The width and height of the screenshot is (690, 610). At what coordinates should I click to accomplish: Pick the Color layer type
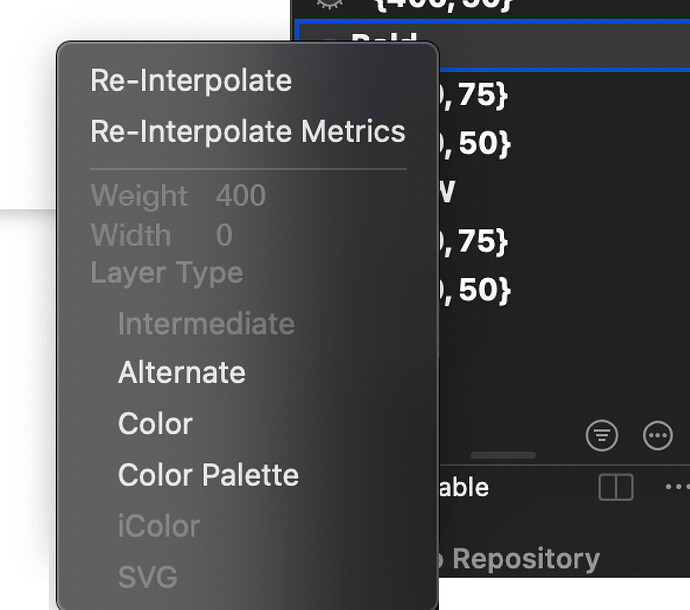[x=155, y=424]
